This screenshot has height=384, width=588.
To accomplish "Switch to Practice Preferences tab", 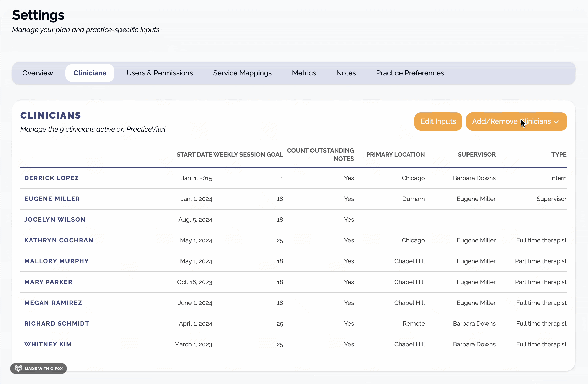I will [410, 73].
